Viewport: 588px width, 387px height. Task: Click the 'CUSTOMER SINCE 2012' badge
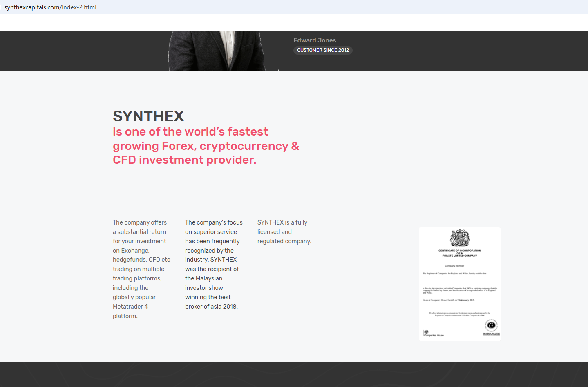[323, 50]
